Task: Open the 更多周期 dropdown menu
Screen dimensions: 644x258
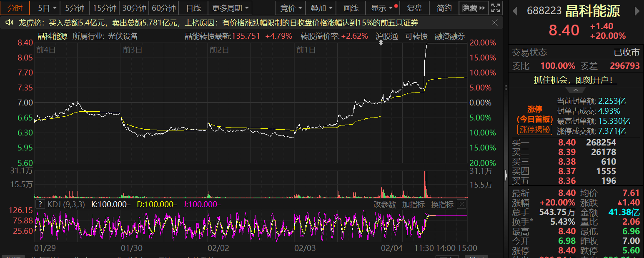Action: click(230, 8)
